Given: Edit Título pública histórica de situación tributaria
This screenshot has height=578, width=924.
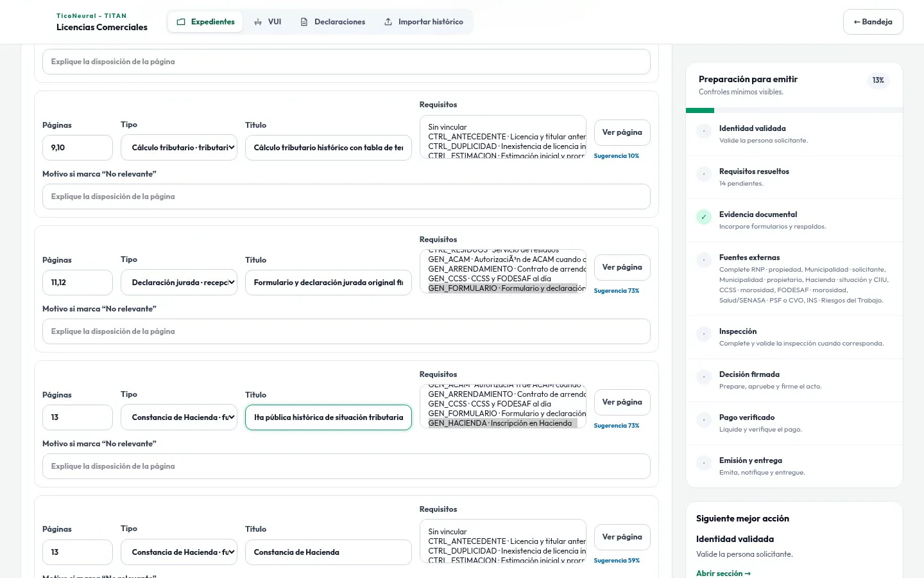Looking at the screenshot, I should point(329,417).
